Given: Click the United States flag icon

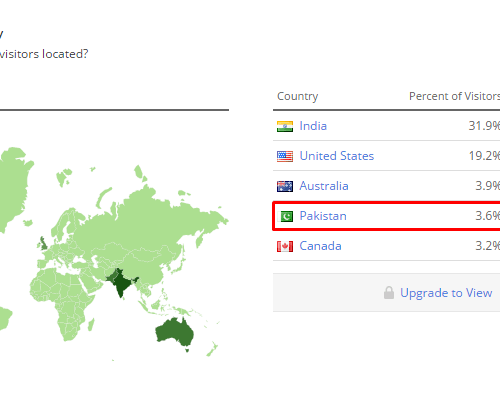Looking at the screenshot, I should pyautogui.click(x=285, y=156).
